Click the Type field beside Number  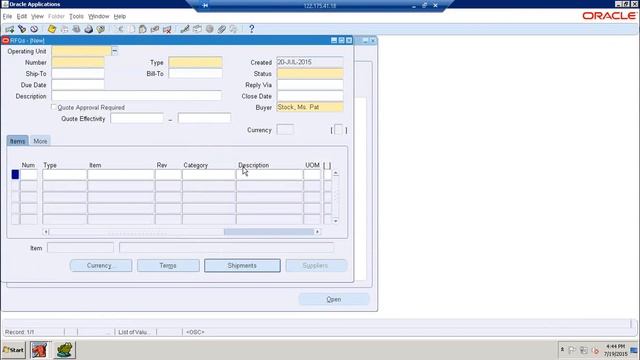(196, 62)
